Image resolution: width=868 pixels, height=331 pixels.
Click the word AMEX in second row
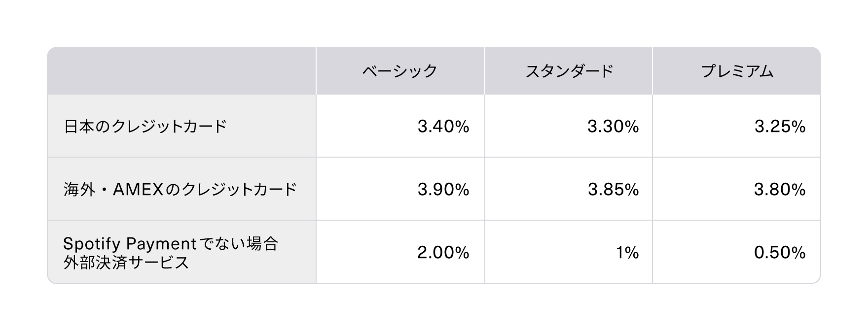pos(138,189)
